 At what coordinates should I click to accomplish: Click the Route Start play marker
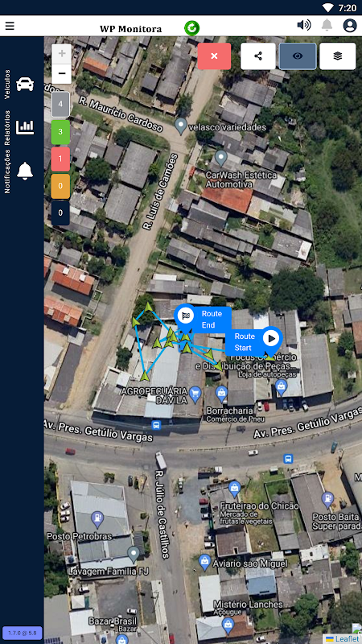coord(271,339)
